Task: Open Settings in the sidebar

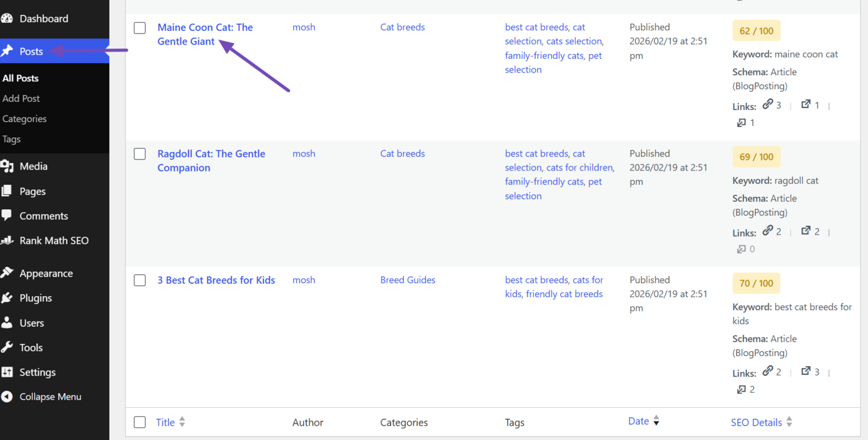Action: pos(37,372)
